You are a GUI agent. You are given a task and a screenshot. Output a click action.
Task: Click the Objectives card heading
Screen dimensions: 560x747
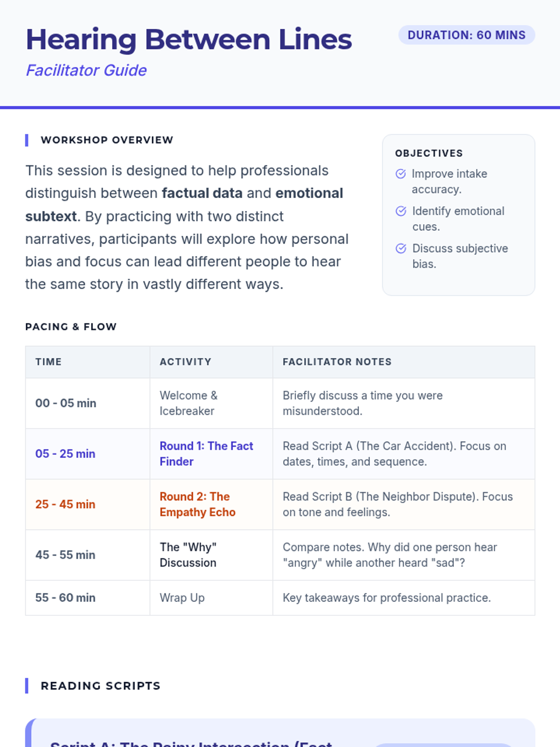point(429,153)
